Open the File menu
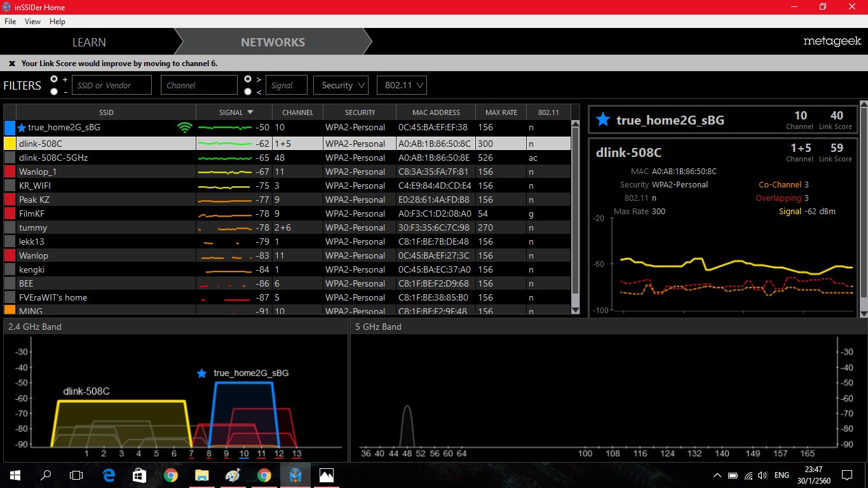 pos(10,21)
